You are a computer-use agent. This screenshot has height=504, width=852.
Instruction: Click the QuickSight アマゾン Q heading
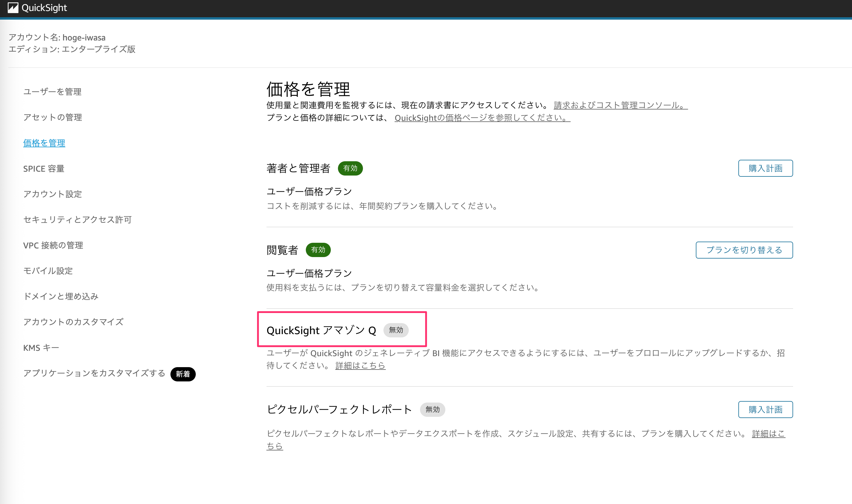tap(321, 330)
